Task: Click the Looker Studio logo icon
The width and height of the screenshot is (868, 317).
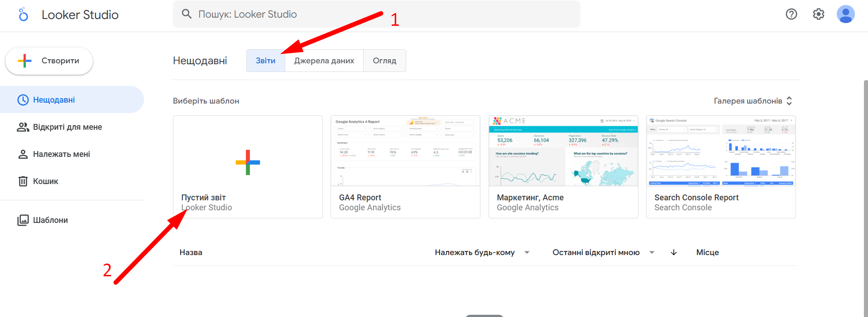Action: (23, 14)
